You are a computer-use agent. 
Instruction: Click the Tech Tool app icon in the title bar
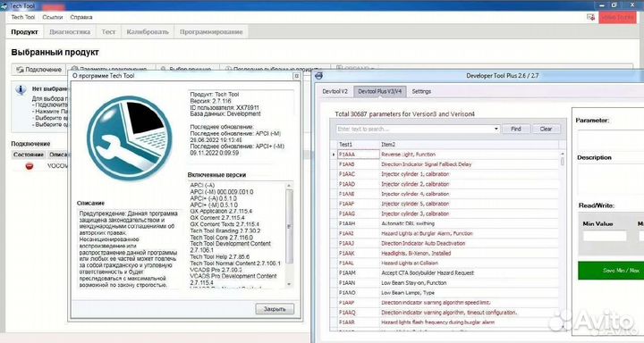4,5
